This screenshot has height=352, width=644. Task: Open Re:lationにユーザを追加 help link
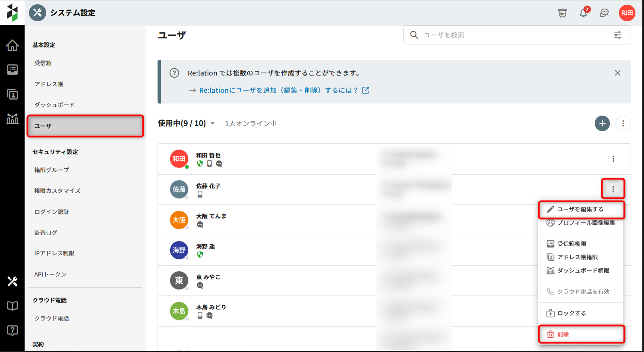279,90
